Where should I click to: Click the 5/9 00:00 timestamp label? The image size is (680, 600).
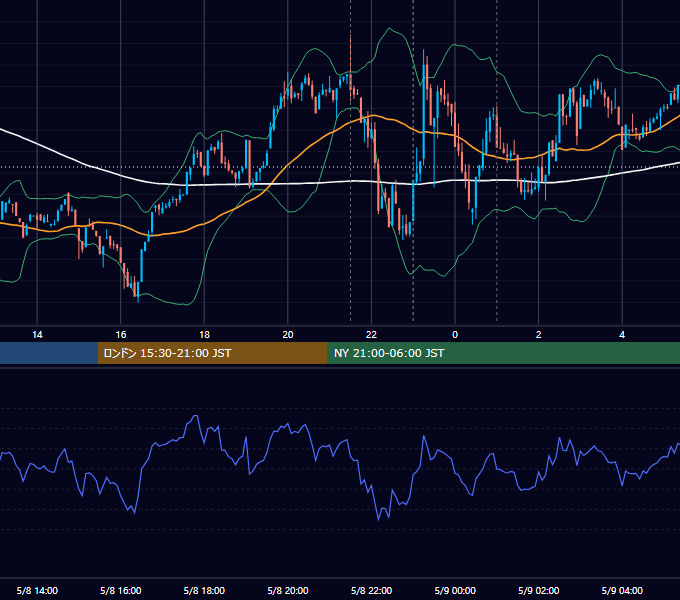coord(455,590)
